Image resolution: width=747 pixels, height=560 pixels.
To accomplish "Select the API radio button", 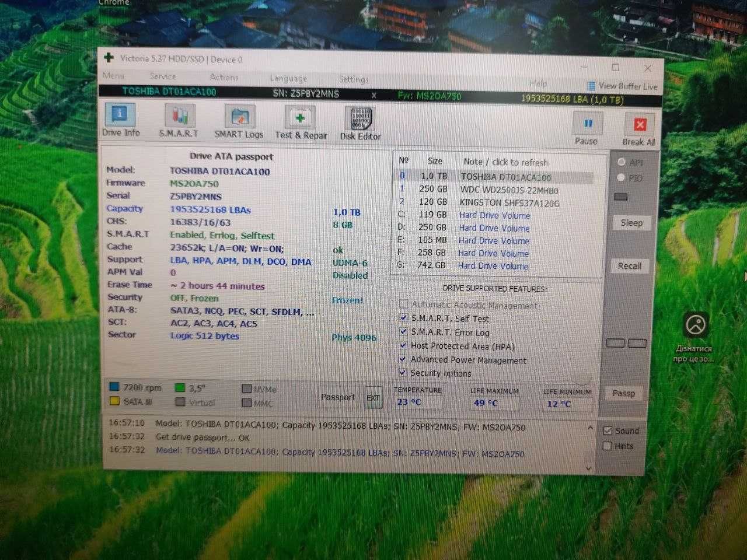I will click(621, 162).
